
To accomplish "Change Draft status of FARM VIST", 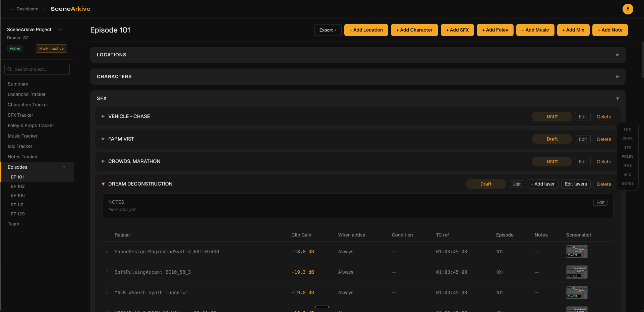I will click(552, 139).
